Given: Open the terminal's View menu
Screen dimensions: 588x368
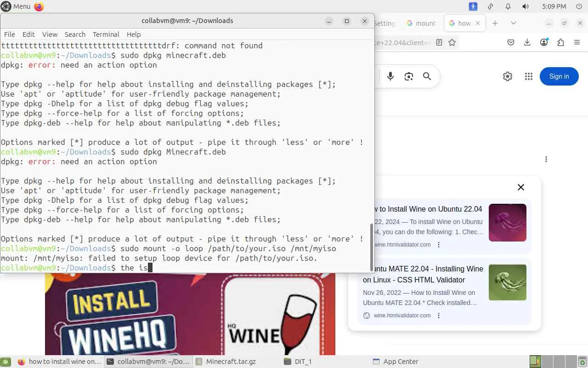Looking at the screenshot, I should [x=50, y=34].
